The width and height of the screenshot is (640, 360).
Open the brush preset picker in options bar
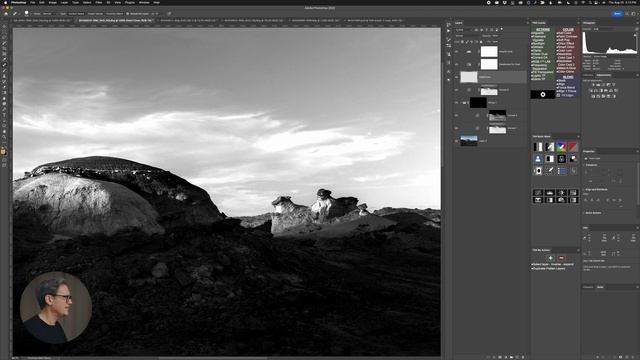tap(27, 13)
